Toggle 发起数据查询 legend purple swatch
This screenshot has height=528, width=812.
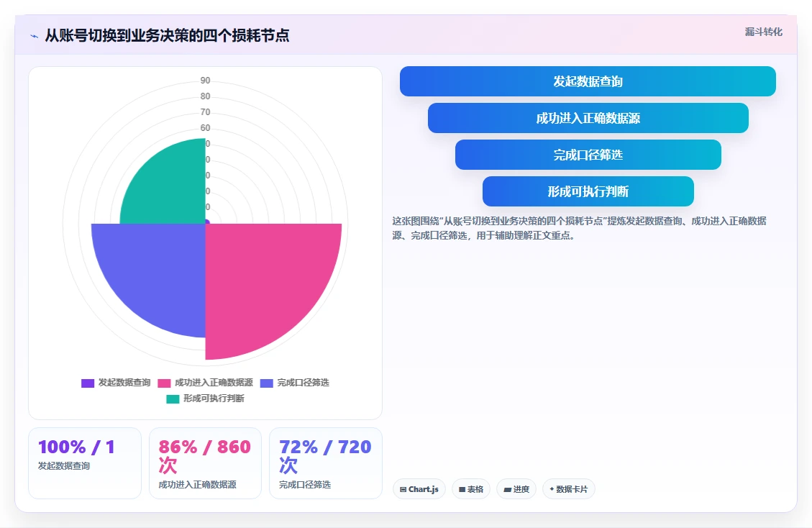(x=88, y=383)
